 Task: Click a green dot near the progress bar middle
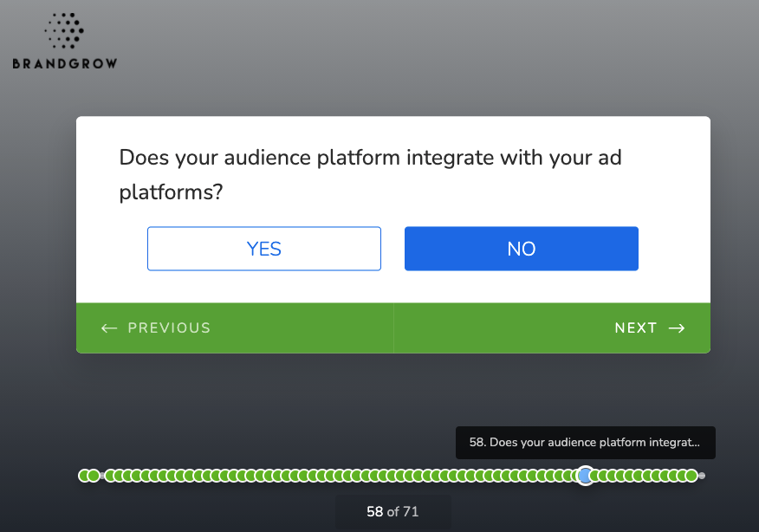[390, 476]
